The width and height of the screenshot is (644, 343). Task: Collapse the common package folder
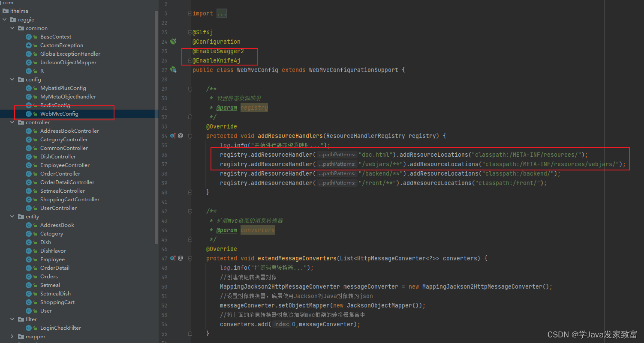point(12,28)
